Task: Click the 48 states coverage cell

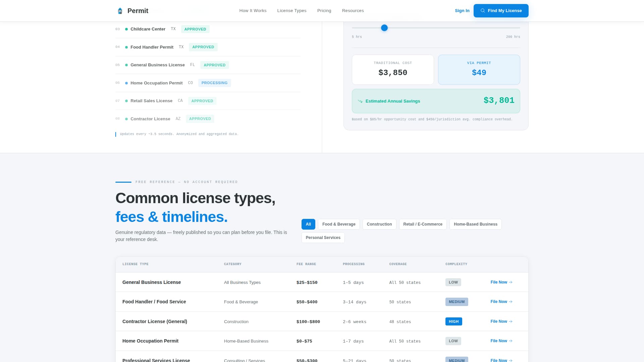Action: tap(400, 322)
